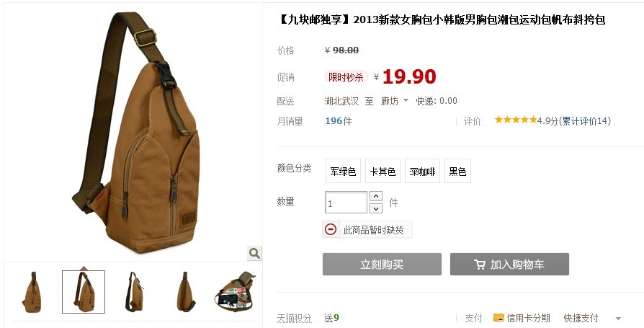Select the 军绿色 color option
Screen dimensions: 644x328
click(x=343, y=171)
